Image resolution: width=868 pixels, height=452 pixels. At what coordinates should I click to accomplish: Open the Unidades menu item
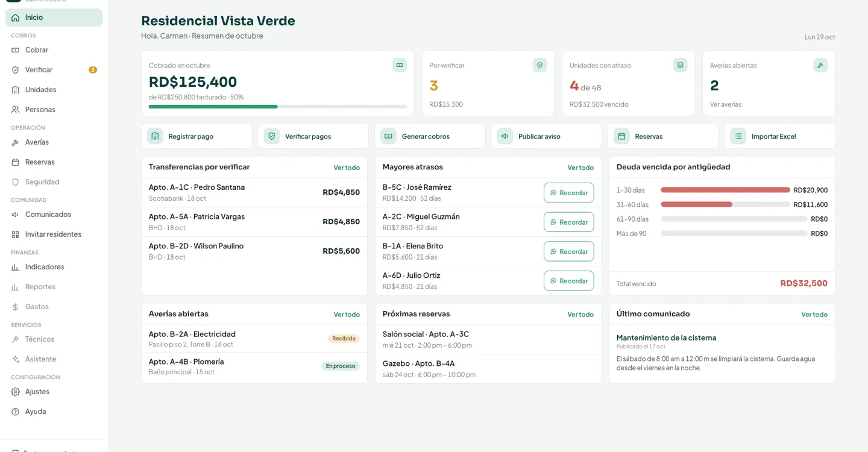click(54, 90)
